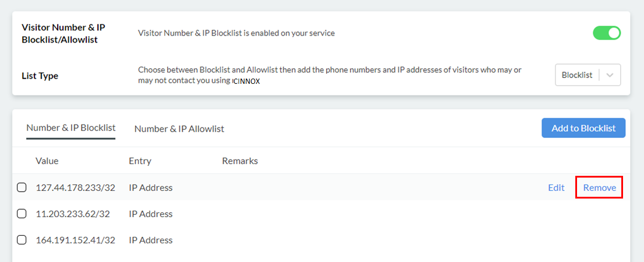Click the Remarks column header
644x262 pixels.
pos(240,161)
